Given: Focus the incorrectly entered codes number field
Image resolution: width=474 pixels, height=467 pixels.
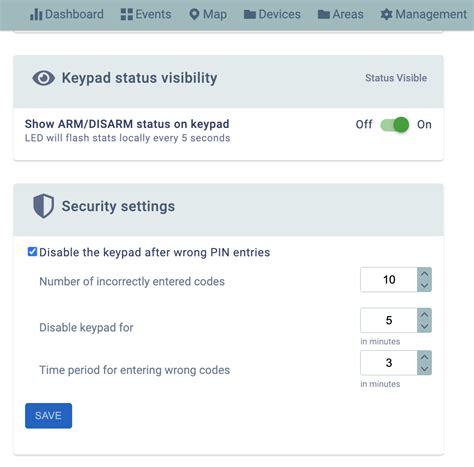Looking at the screenshot, I should (x=389, y=280).
